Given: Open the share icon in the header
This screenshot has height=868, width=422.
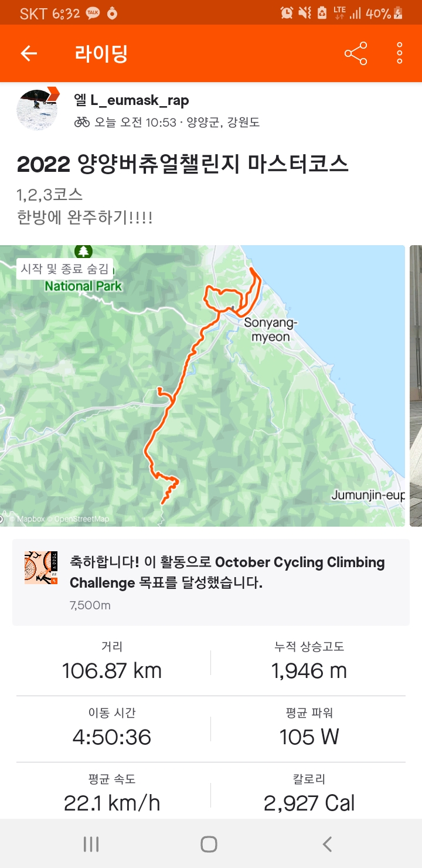Looking at the screenshot, I should click(356, 53).
